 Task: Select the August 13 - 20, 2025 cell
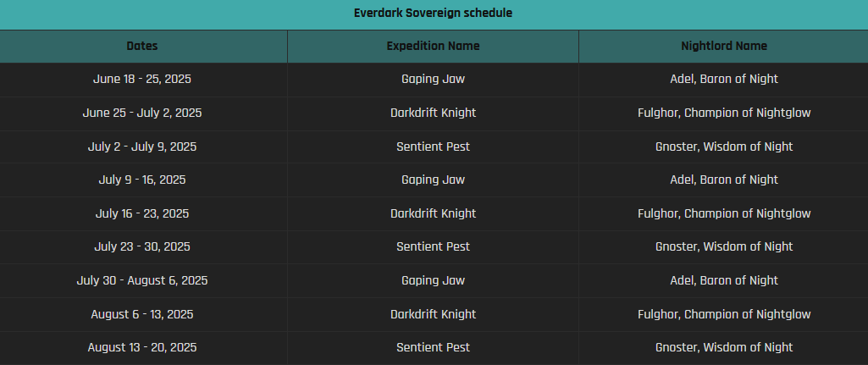tap(142, 348)
